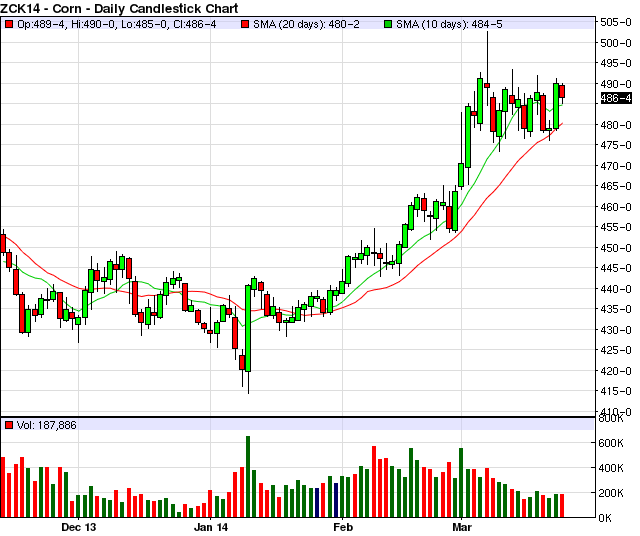The width and height of the screenshot is (640, 536).
Task: Click the red SMA 20 days swatch
Action: coord(245,24)
